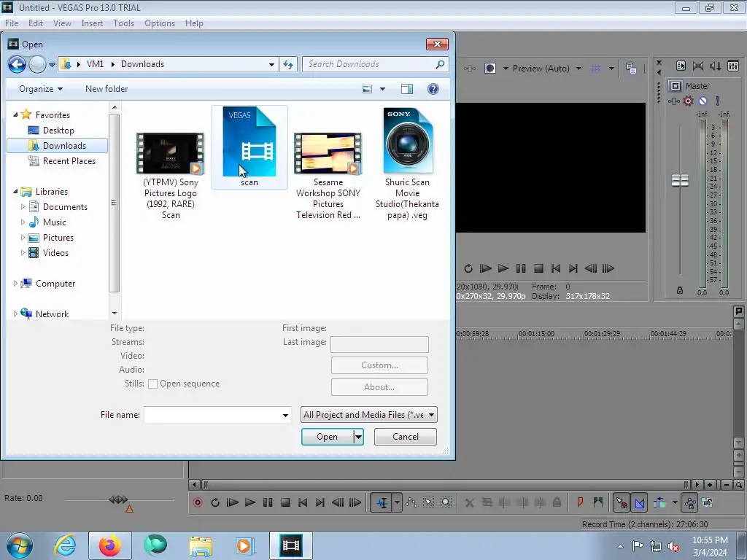Select the Selection Edit tool
Screen dimensions: 747x560
[x=428, y=502]
